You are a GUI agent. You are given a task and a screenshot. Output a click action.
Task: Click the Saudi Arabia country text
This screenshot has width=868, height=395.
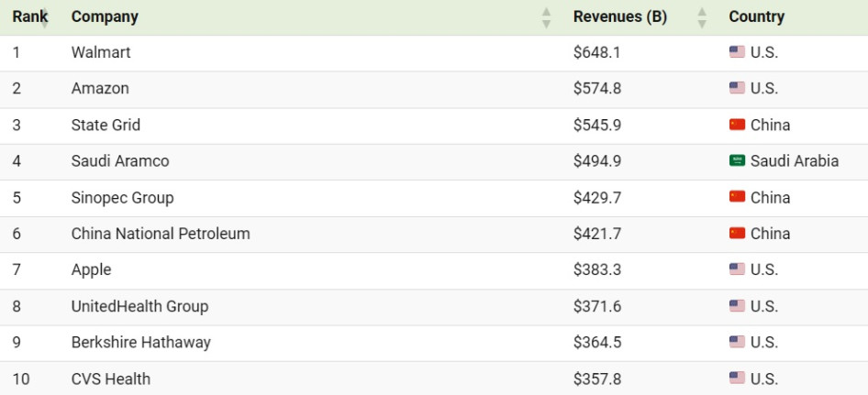(795, 161)
